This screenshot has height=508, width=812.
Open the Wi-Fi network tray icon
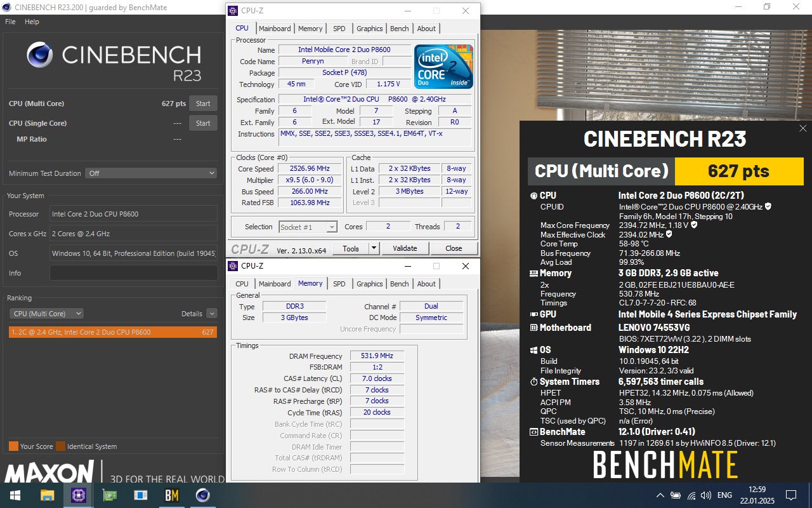[x=691, y=495]
